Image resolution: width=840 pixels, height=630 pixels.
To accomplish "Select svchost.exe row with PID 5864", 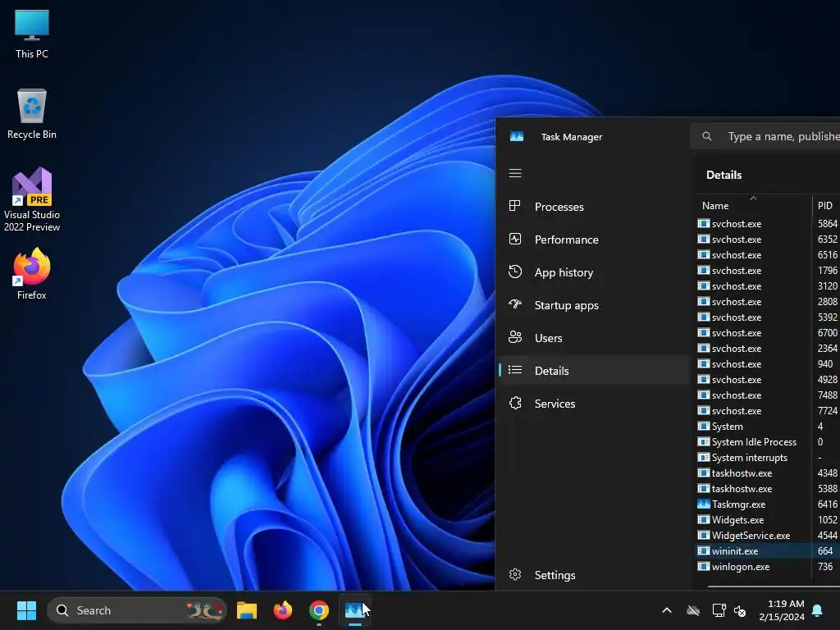I will click(767, 223).
